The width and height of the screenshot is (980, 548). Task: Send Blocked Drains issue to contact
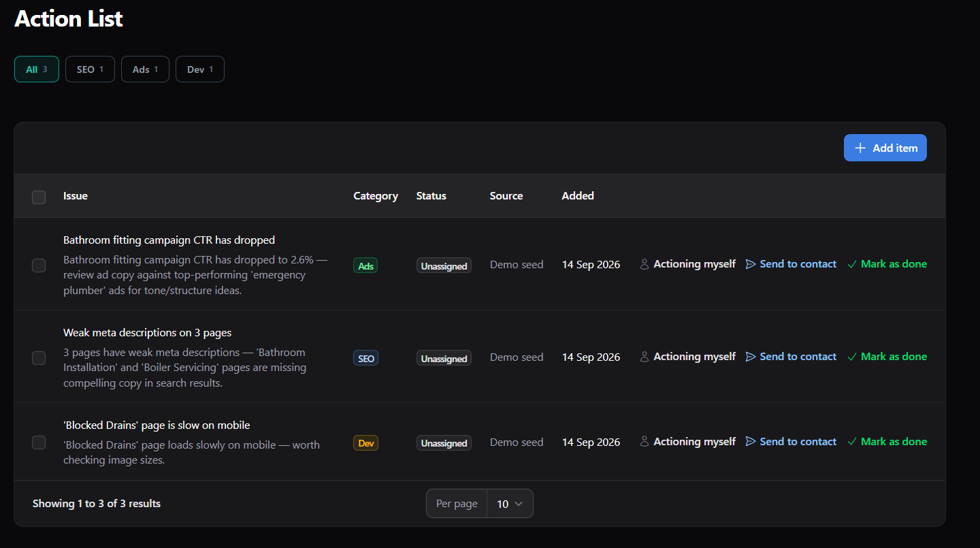(x=791, y=442)
